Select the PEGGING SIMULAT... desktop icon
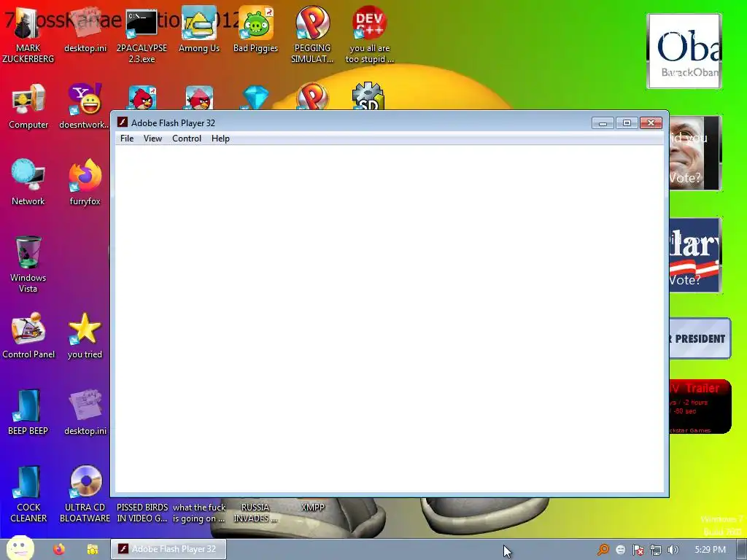Image resolution: width=747 pixels, height=560 pixels. coord(312,36)
